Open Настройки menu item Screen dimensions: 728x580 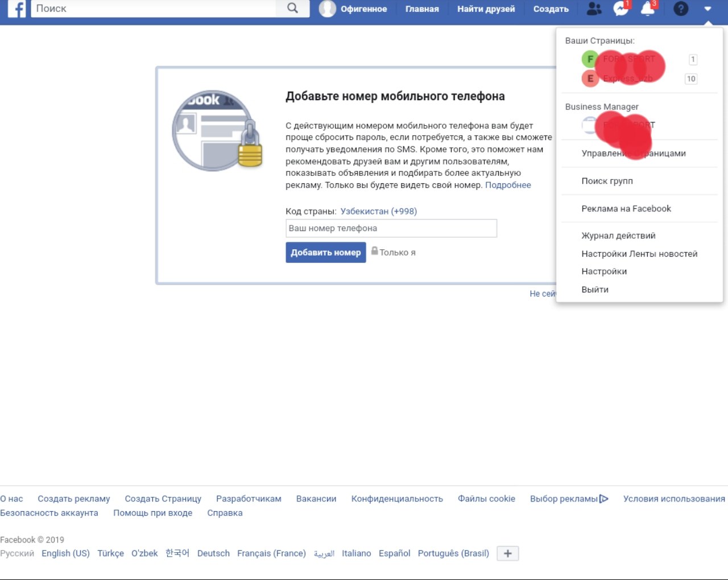click(604, 272)
